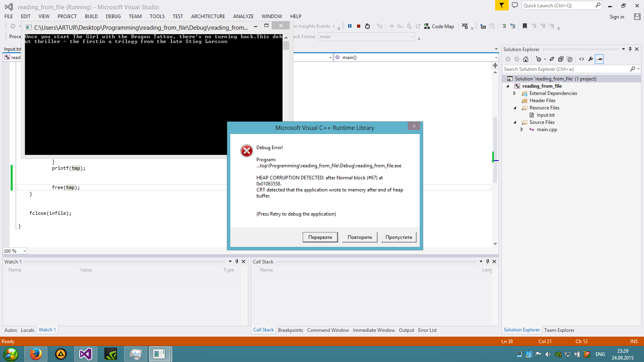Collapse the Resource Files folder

[x=515, y=108]
